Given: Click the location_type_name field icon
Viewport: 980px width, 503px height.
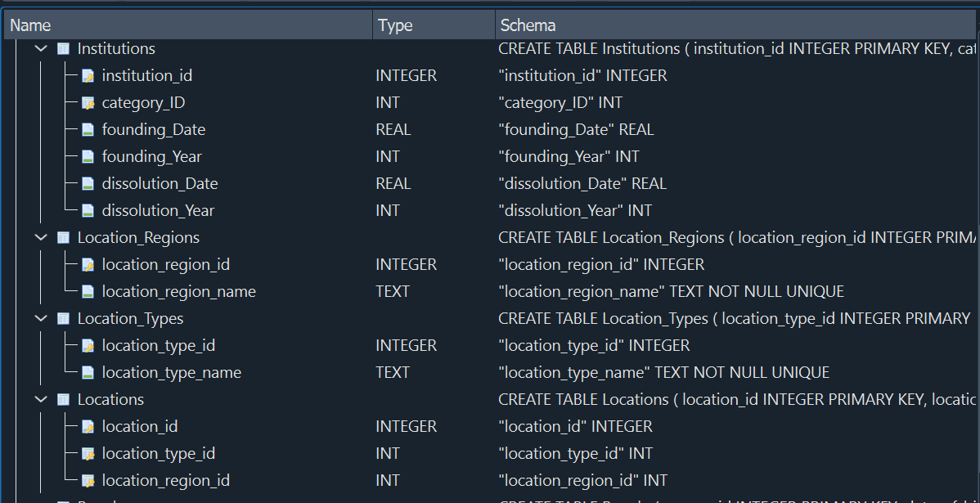Looking at the screenshot, I should point(88,372).
